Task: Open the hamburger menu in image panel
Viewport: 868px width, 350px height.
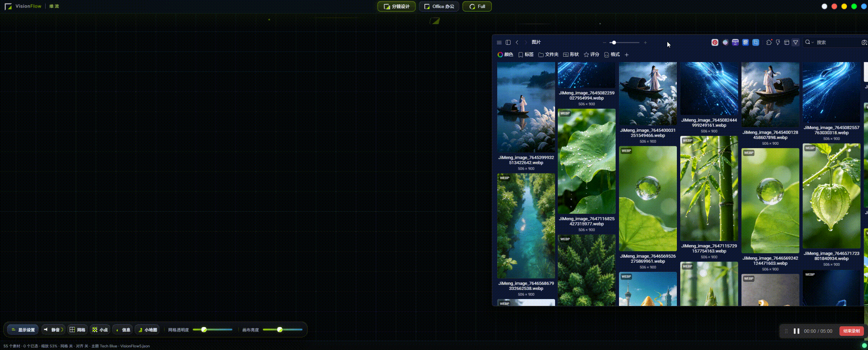Action: click(x=499, y=43)
